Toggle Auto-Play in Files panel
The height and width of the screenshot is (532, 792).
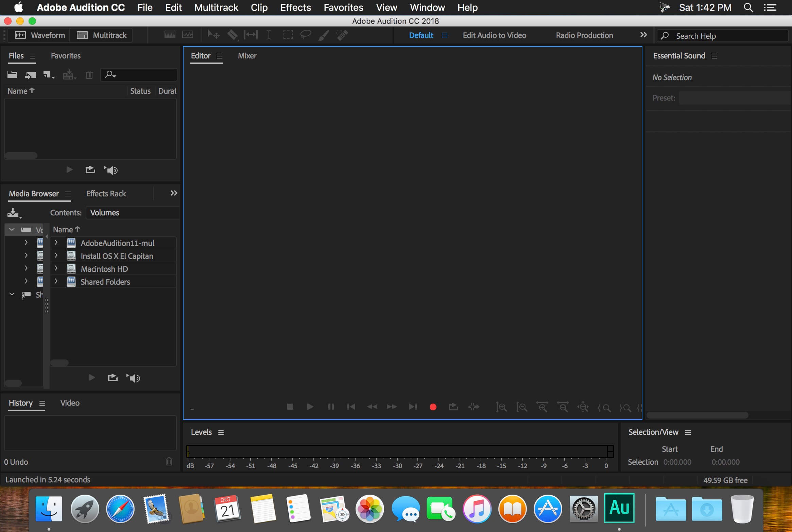pyautogui.click(x=111, y=170)
